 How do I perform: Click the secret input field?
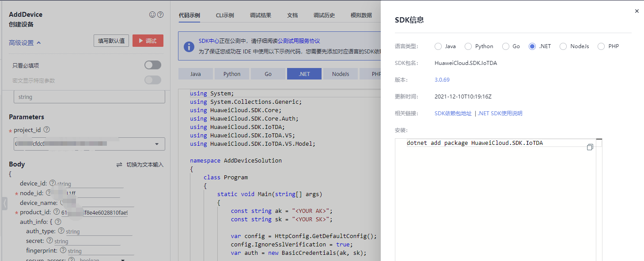[87, 241]
